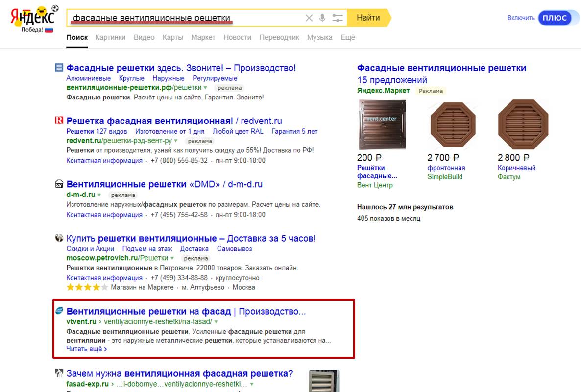
Task: Click the Доставка sitelink
Action: point(194,249)
